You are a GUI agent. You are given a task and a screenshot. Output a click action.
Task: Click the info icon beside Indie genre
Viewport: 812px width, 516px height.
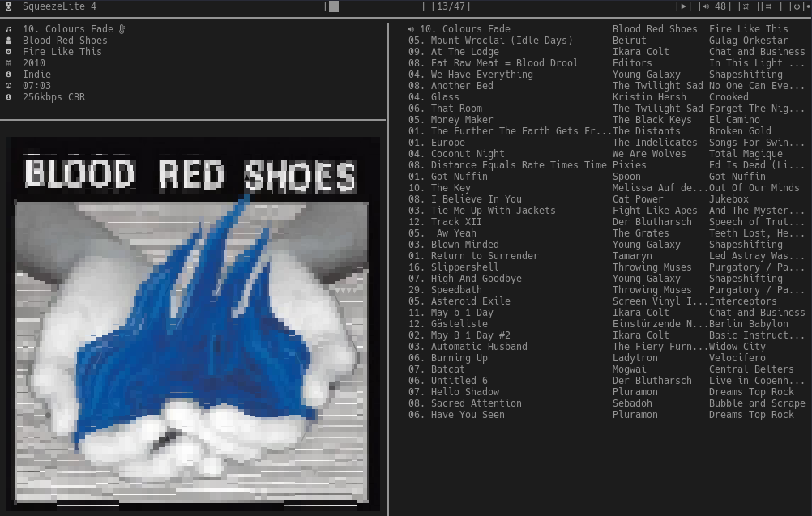click(8, 75)
